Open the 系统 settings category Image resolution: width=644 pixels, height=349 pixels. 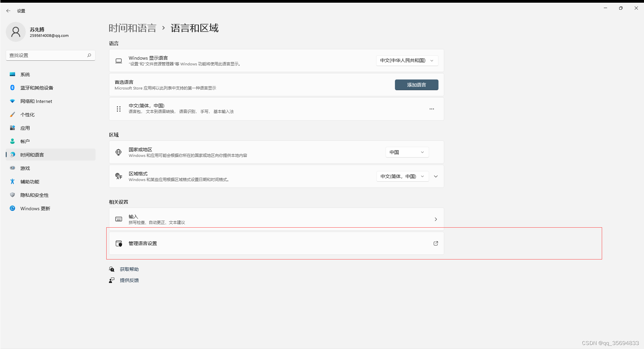tap(51, 74)
